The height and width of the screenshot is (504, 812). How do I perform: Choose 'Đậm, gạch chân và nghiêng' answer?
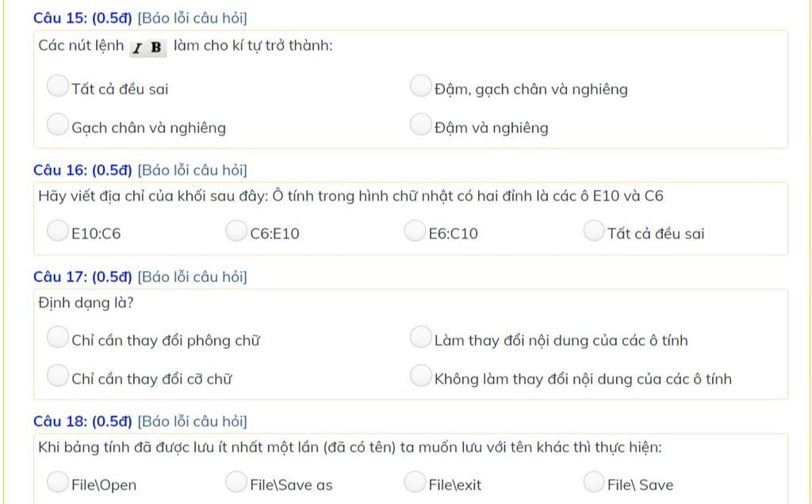421,86
